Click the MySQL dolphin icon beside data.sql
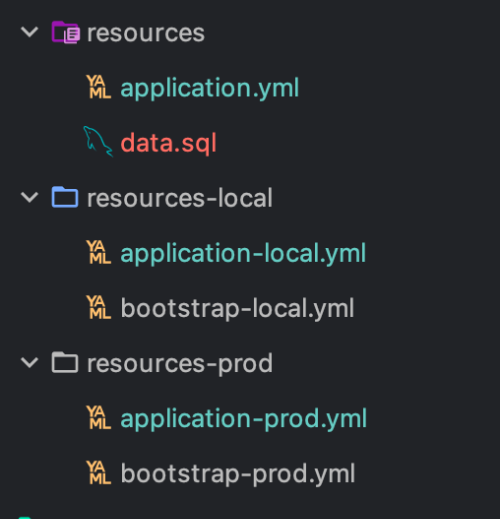Image resolution: width=500 pixels, height=519 pixels. [x=98, y=142]
